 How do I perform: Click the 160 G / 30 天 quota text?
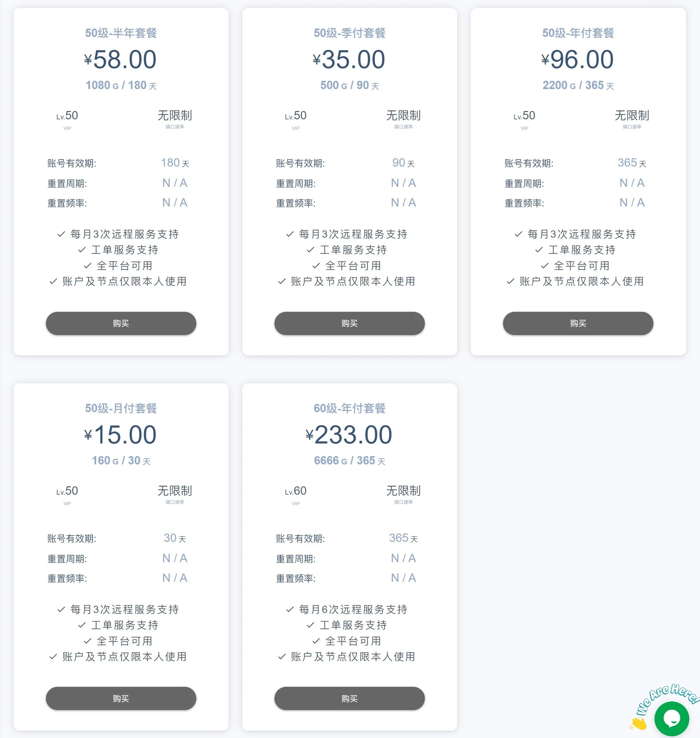pos(121,460)
